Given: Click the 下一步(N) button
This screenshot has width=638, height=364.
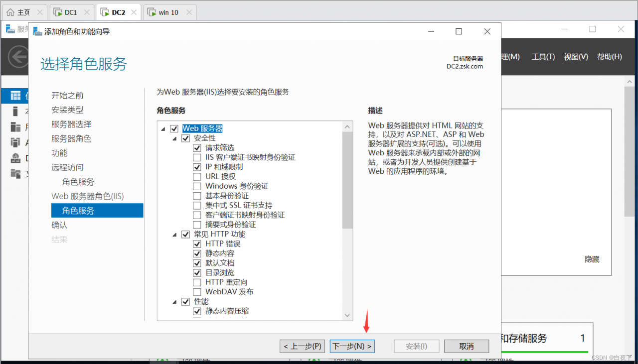Looking at the screenshot, I should click(352, 346).
